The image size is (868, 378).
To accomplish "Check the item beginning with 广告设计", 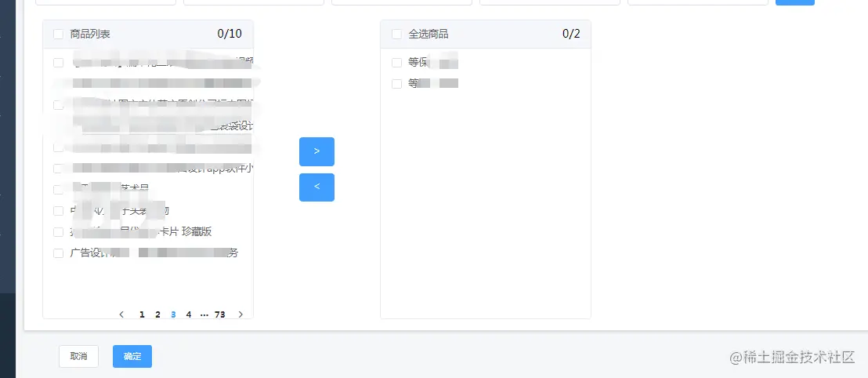I will [58, 253].
